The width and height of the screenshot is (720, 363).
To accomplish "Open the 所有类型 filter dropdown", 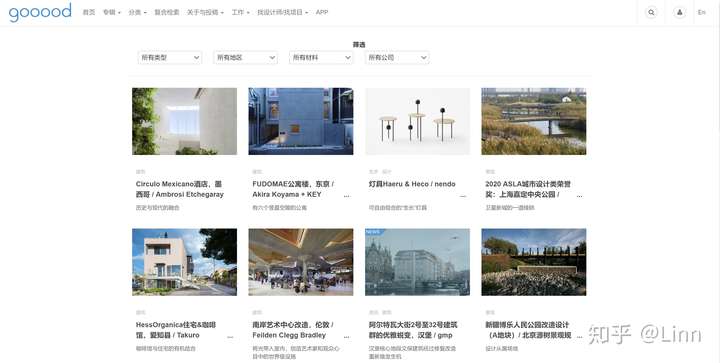I will (x=169, y=57).
